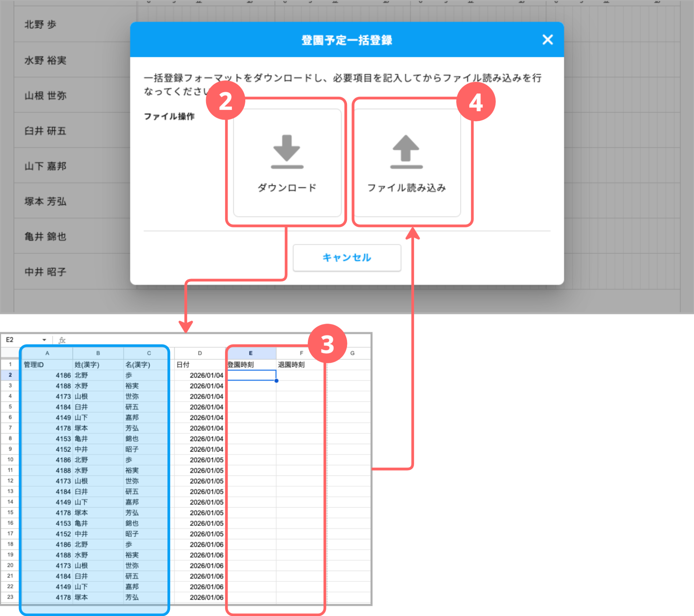Click cell with ID 4188 in row 3
Image resolution: width=694 pixels, height=616 pixels.
pos(63,386)
